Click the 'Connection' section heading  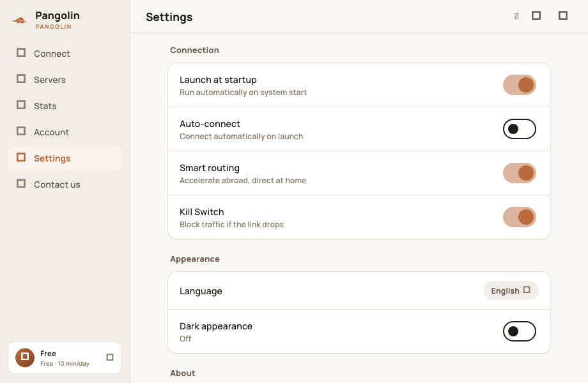tap(194, 50)
